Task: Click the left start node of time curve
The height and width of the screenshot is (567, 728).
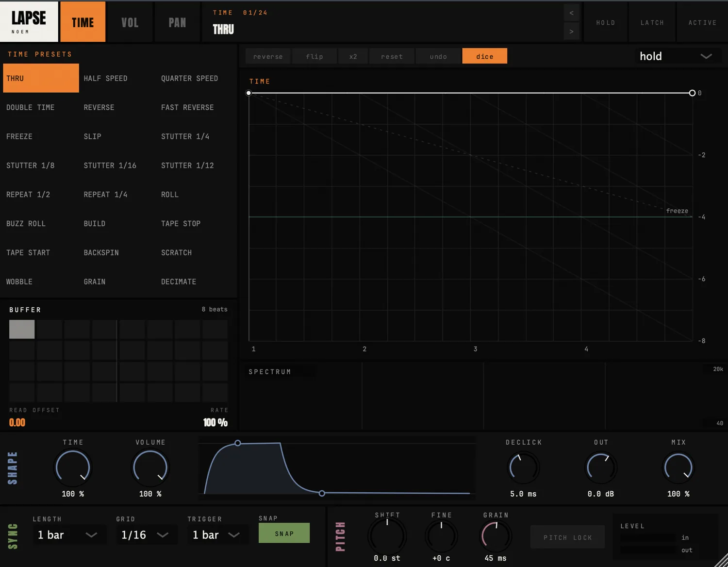Action: pyautogui.click(x=248, y=93)
